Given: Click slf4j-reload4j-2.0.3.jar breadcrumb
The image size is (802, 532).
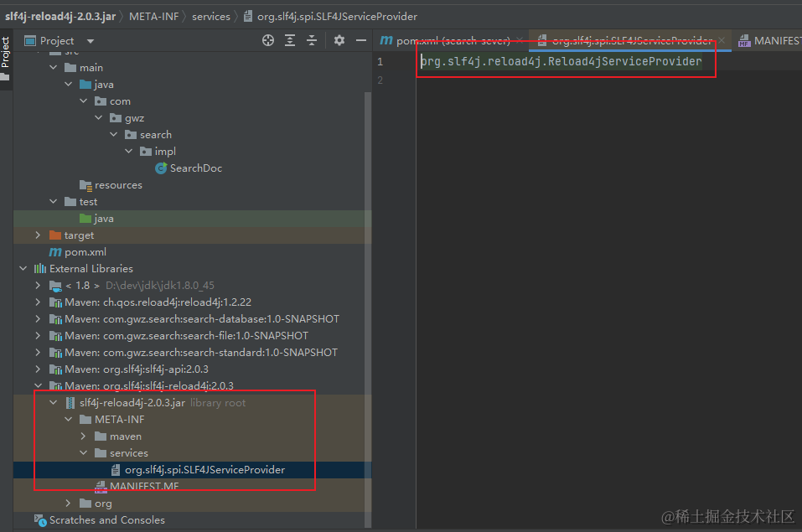Looking at the screenshot, I should [x=60, y=17].
